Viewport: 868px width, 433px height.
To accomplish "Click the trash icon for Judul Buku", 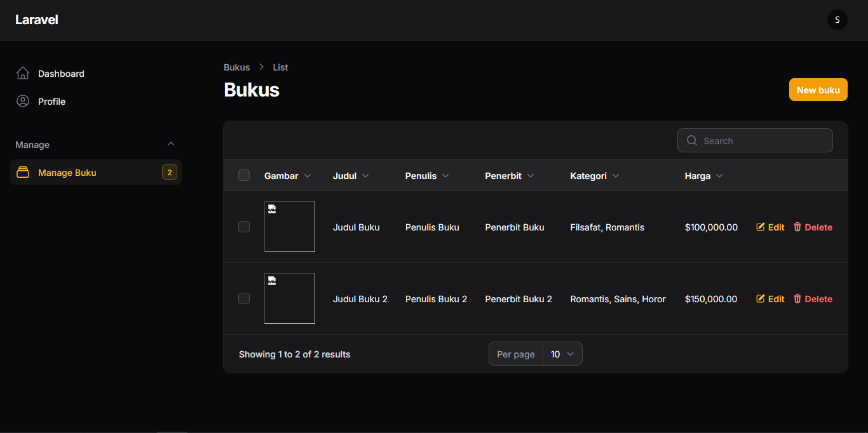I will (797, 227).
